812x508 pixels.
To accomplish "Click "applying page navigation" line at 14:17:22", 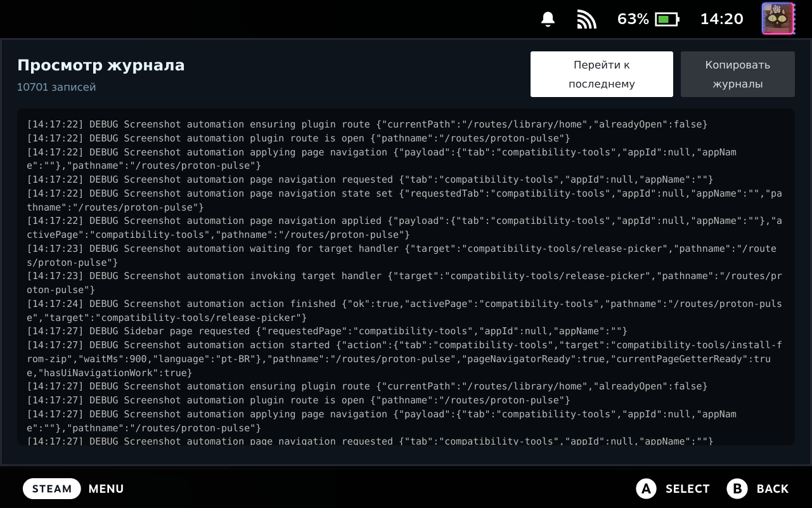I will pyautogui.click(x=382, y=159).
